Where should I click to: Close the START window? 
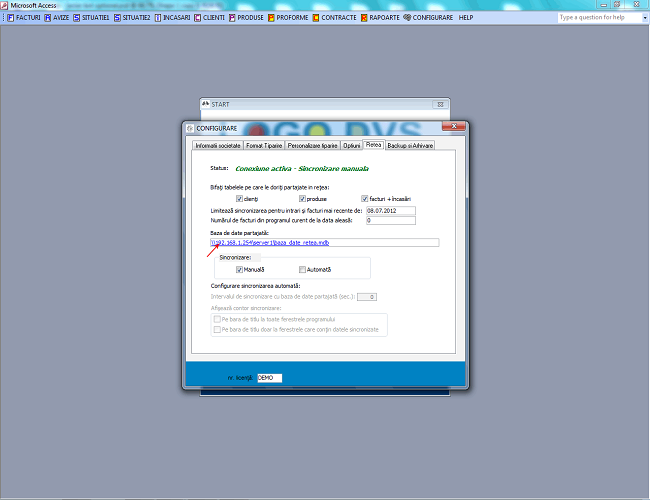click(x=440, y=104)
